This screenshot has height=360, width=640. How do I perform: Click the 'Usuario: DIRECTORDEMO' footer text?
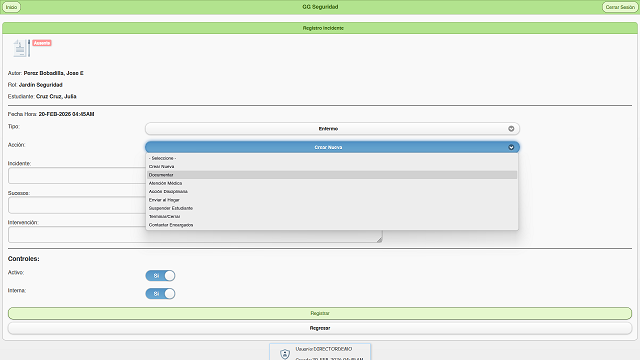coord(324,349)
